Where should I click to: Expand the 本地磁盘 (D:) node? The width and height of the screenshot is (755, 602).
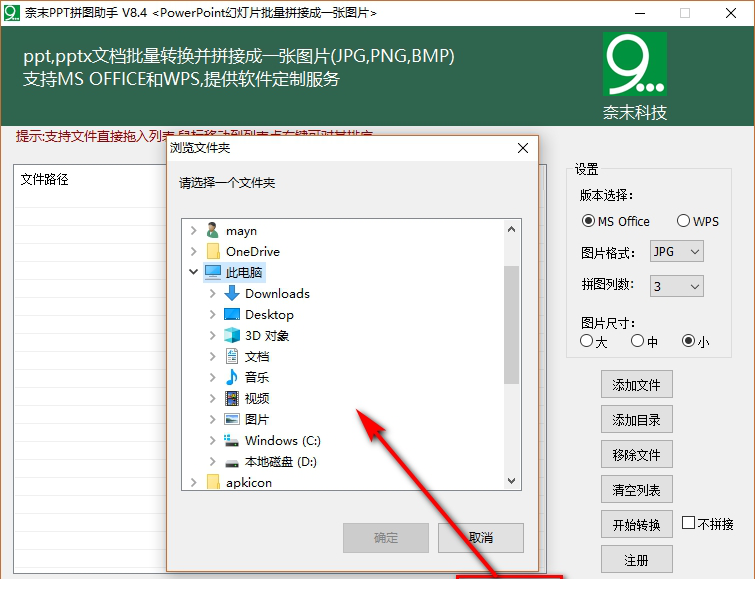coord(212,461)
